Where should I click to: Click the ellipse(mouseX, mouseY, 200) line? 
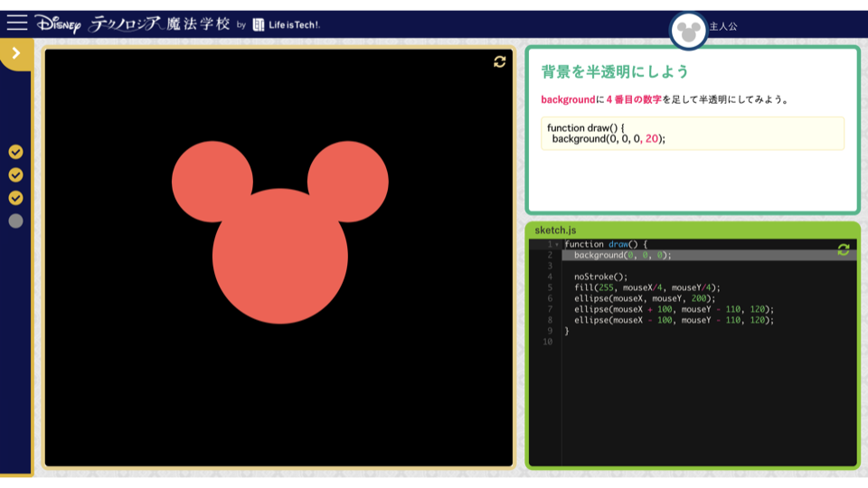(645, 298)
